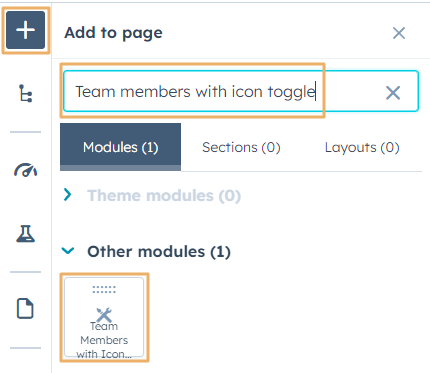Close the Add to page panel
Viewport: 430px width, 373px height.
pos(399,33)
